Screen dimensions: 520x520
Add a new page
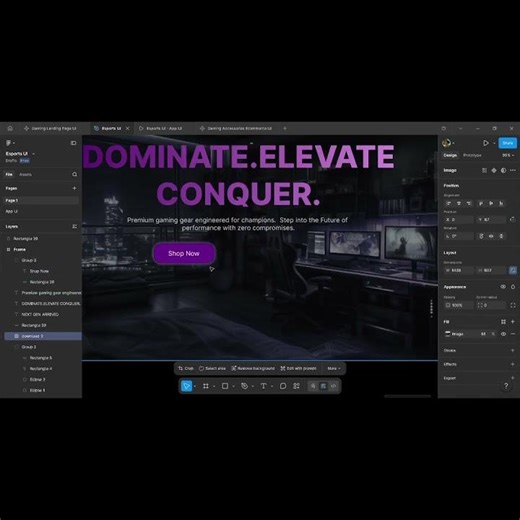[x=74, y=188]
